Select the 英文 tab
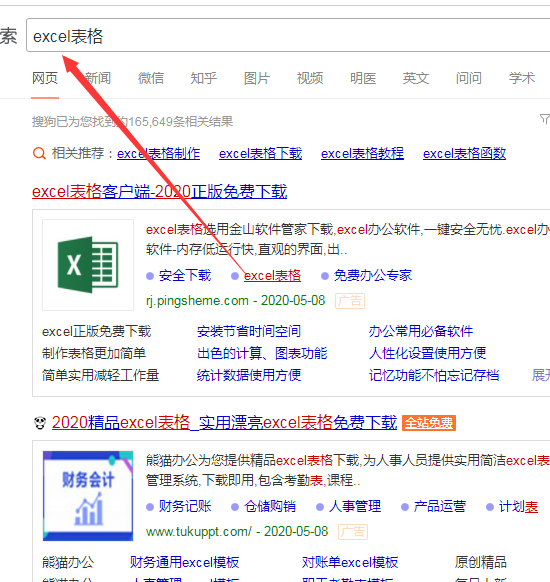This screenshot has width=550, height=582. click(416, 78)
